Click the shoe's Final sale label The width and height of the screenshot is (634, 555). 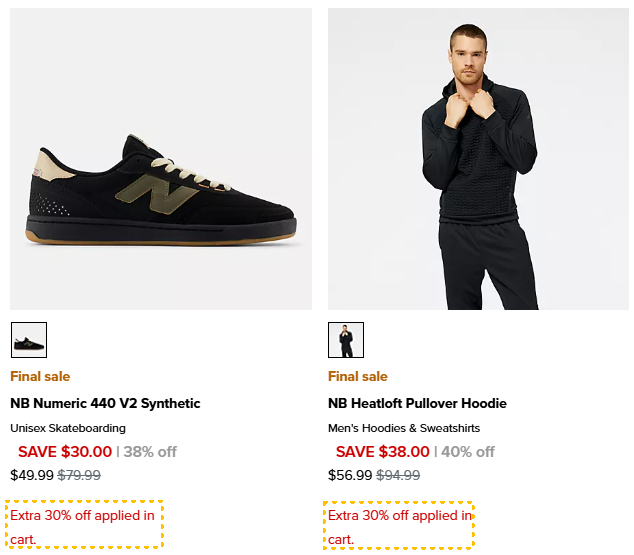click(40, 377)
